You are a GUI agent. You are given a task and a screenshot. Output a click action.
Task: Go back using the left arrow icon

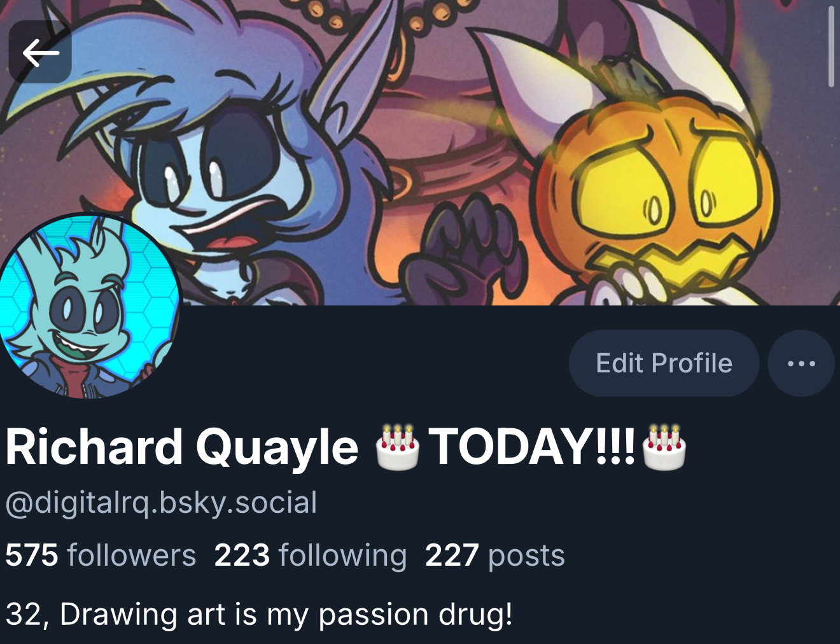click(x=40, y=52)
